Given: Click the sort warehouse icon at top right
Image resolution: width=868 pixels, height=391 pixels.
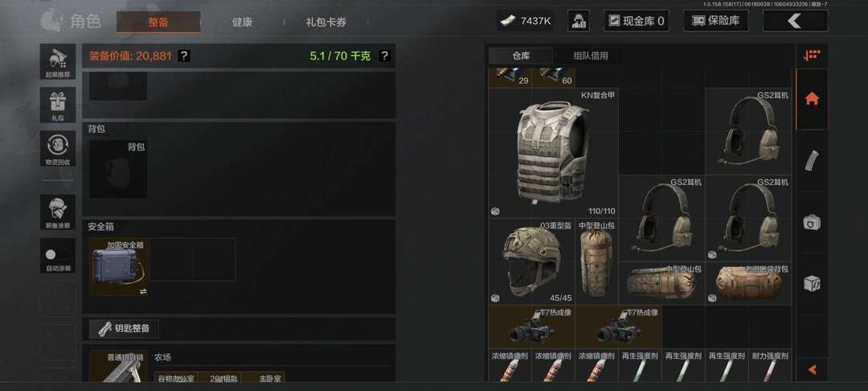Looking at the screenshot, I should [x=812, y=56].
